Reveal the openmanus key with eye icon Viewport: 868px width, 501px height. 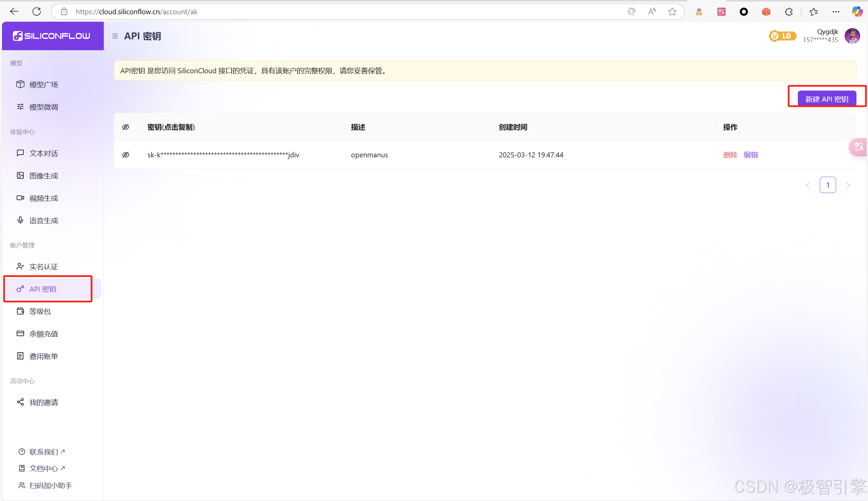(x=126, y=155)
